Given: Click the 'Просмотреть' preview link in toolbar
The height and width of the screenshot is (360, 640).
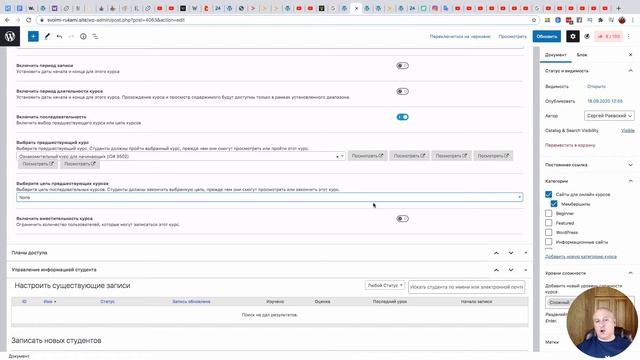Looking at the screenshot, I should [512, 36].
